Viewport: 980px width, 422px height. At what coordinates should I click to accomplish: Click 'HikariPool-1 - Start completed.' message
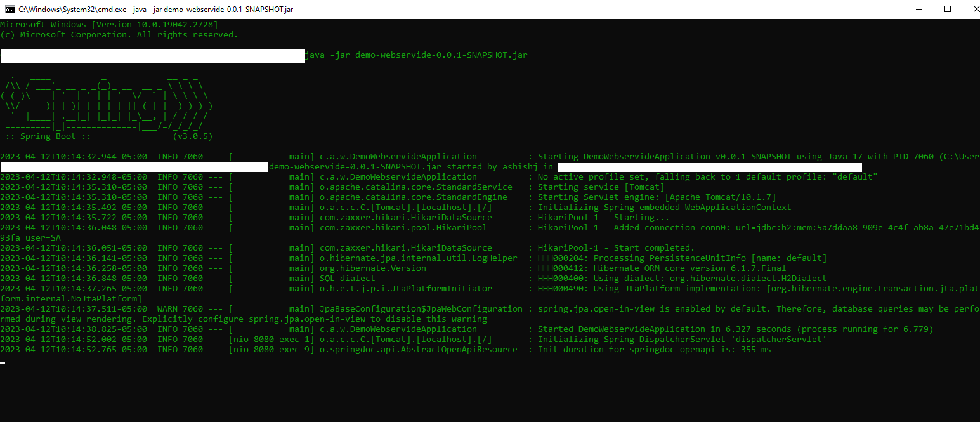(x=617, y=248)
